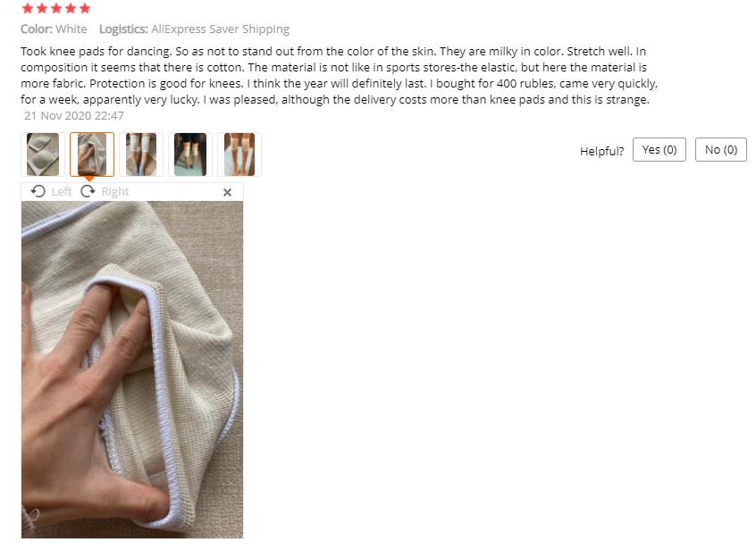The image size is (756, 550).
Task: Click the AliExpress Saver Shipping text
Action: (220, 29)
